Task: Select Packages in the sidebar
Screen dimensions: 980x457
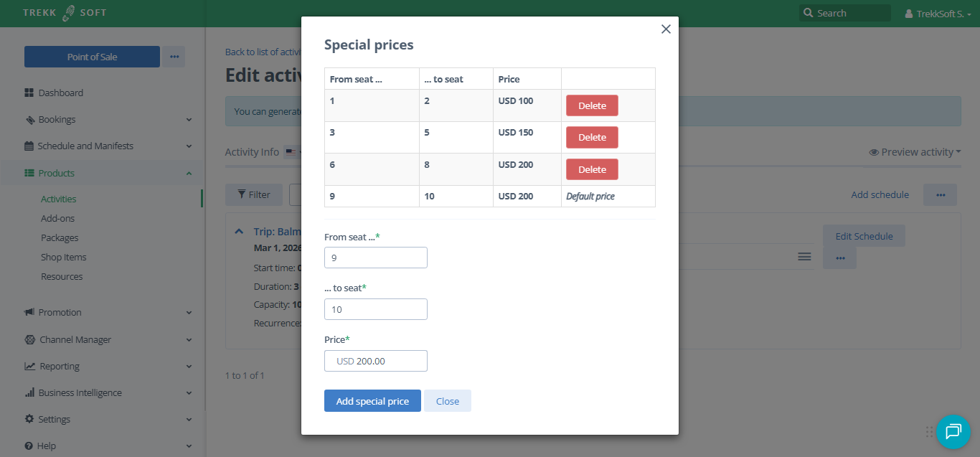Action: (60, 237)
